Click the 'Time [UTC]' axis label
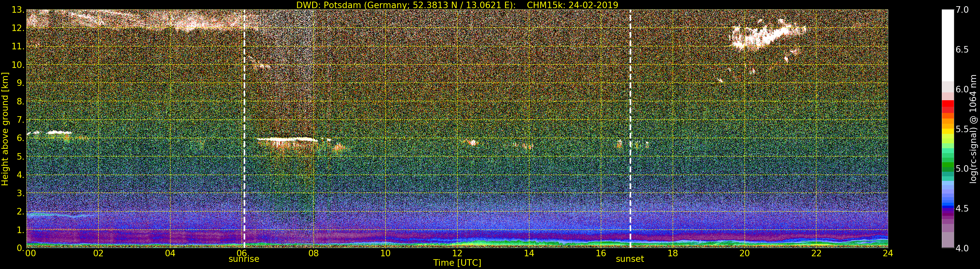Viewport: 980px width, 269px height. [x=457, y=262]
